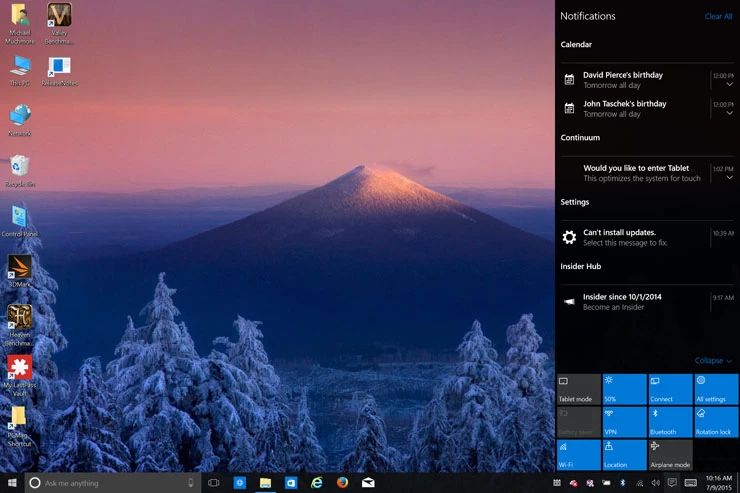
Task: Click the Cortana circle icon
Action: tap(34, 483)
